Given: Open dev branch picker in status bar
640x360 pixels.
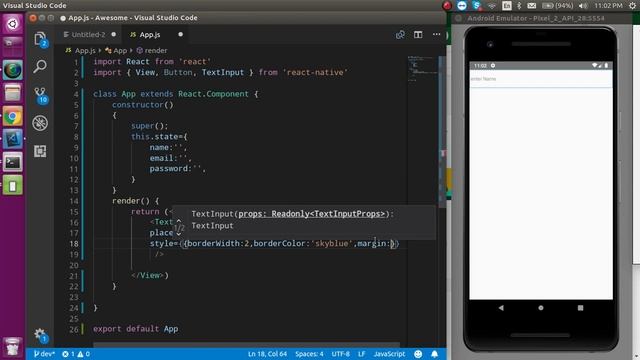Looking at the screenshot, I should click(x=44, y=354).
